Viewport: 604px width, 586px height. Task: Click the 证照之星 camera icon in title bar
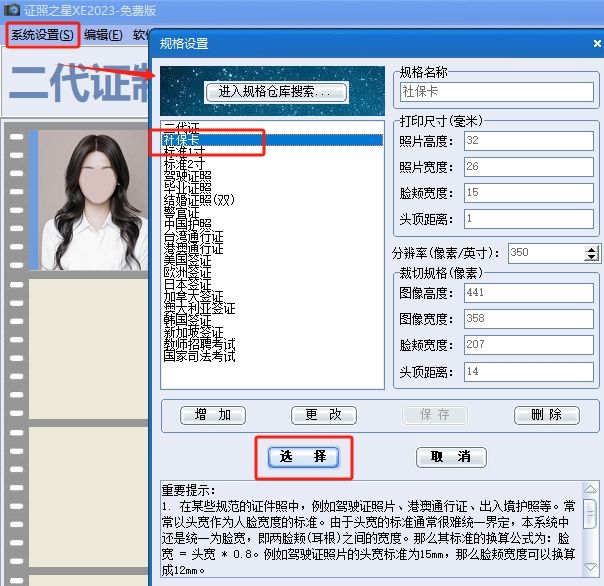point(12,10)
